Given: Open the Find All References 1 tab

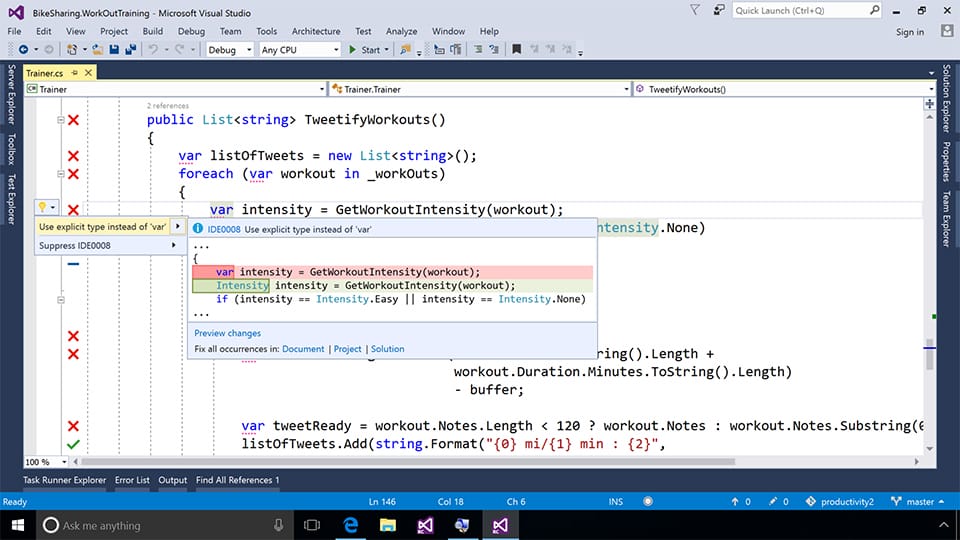Looking at the screenshot, I should (238, 480).
